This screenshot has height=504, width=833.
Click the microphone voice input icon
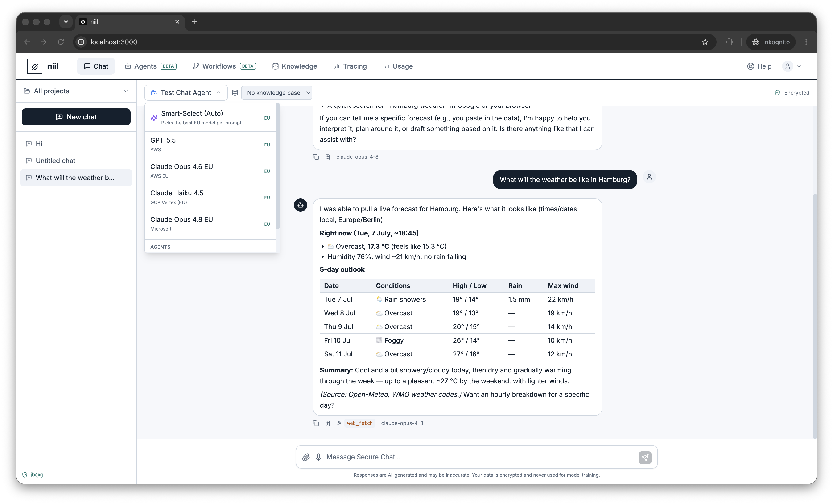point(318,457)
